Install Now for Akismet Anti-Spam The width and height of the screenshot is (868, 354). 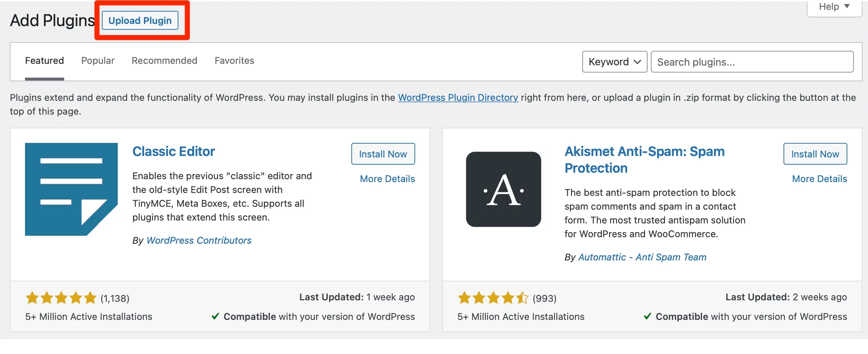point(815,154)
